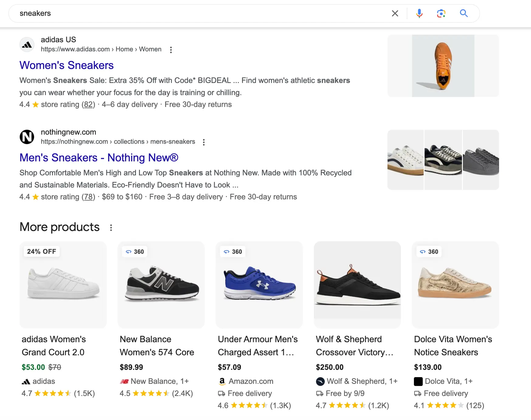The width and height of the screenshot is (531, 420).
Task: Click the adidas seller logo under Grand Court
Action: 26,382
